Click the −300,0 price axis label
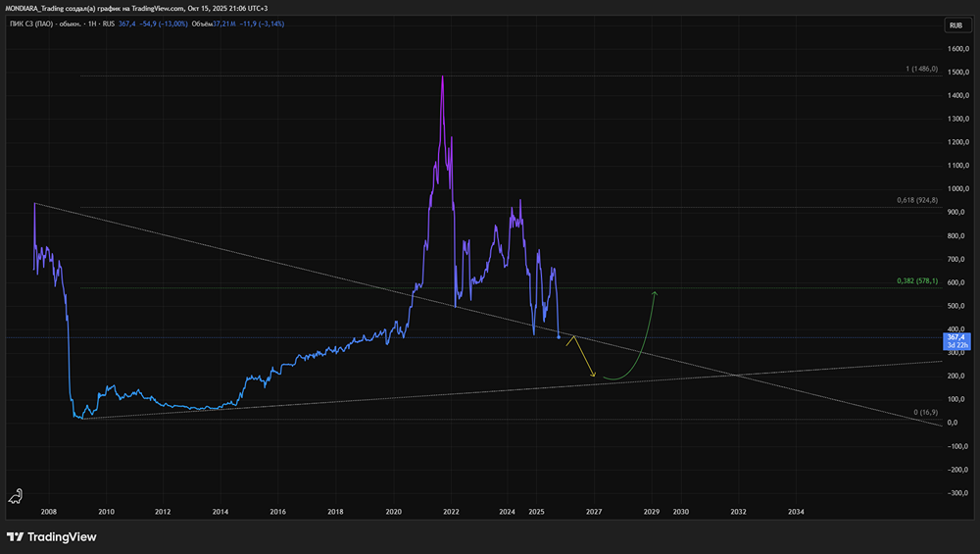The width and height of the screenshot is (980, 554). pos(957,493)
